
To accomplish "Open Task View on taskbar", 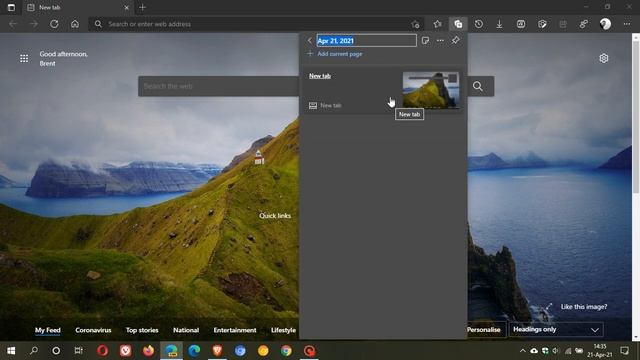I will click(78, 351).
